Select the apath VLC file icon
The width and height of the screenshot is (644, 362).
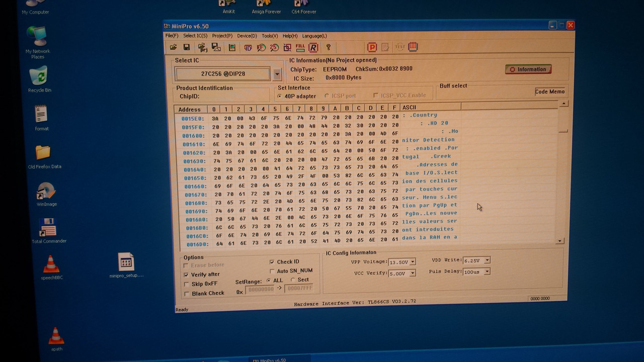pyautogui.click(x=56, y=339)
